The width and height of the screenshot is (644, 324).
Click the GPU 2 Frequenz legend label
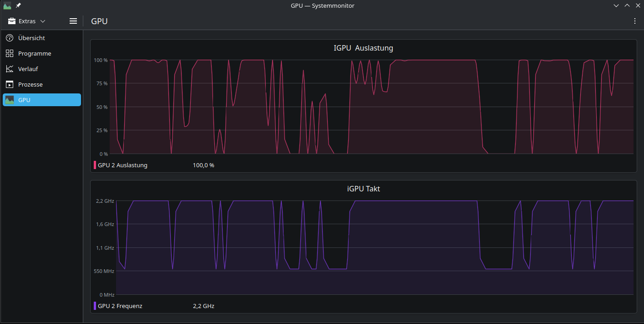[120, 306]
